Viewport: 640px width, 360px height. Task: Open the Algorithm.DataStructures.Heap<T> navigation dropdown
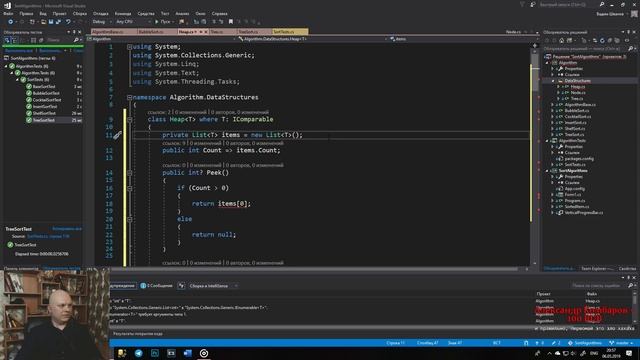tap(311, 39)
